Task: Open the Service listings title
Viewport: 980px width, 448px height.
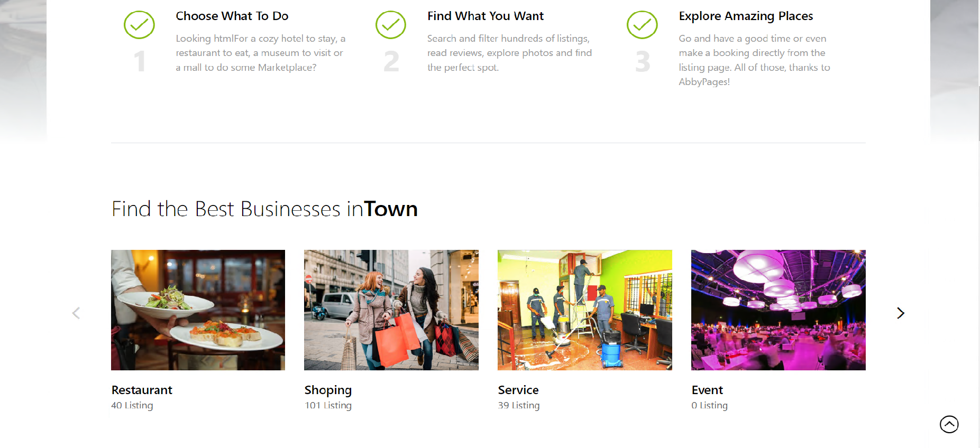Action: click(518, 390)
